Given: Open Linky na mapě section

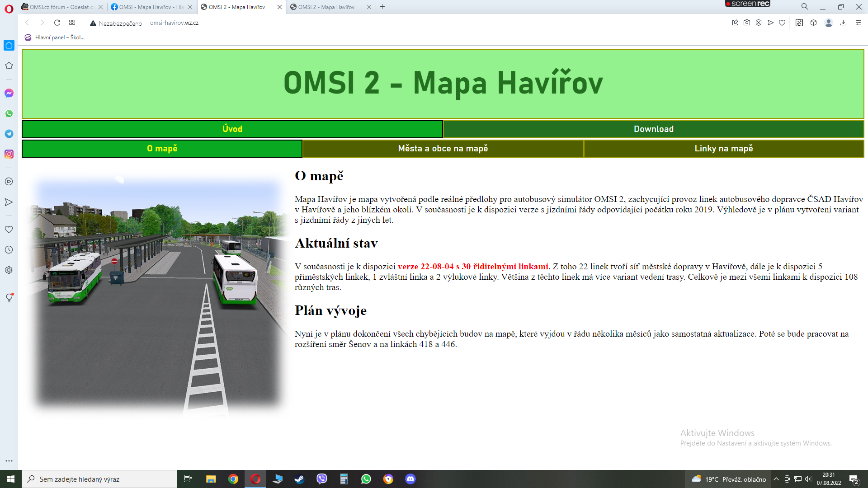Looking at the screenshot, I should point(723,149).
